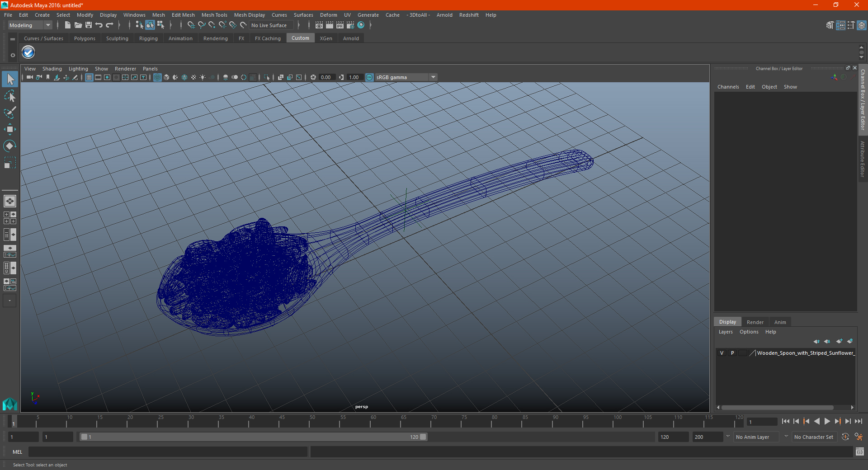This screenshot has width=868, height=470.
Task: Select the arrow Select tool
Action: point(9,79)
